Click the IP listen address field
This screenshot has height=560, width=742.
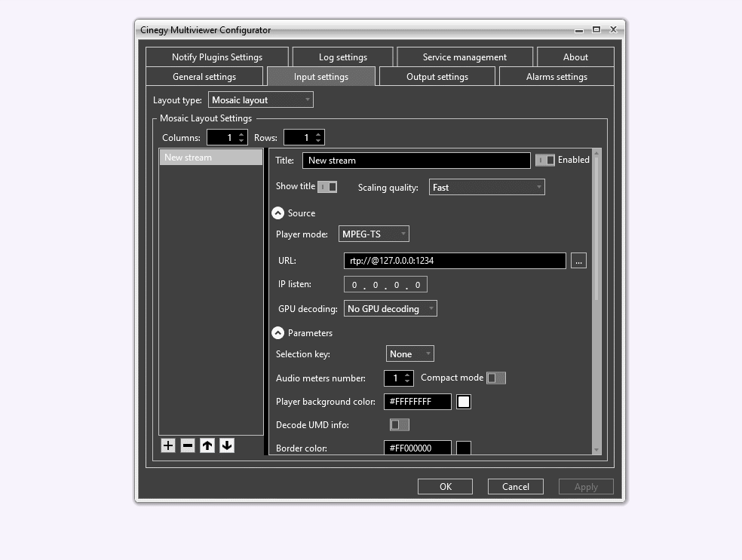(x=385, y=285)
